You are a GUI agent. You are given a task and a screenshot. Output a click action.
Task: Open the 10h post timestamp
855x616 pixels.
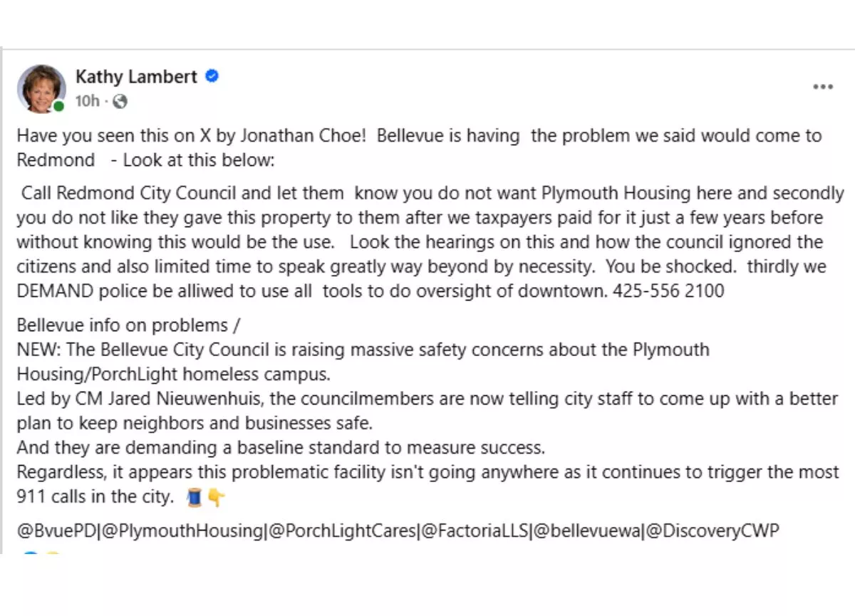click(87, 102)
